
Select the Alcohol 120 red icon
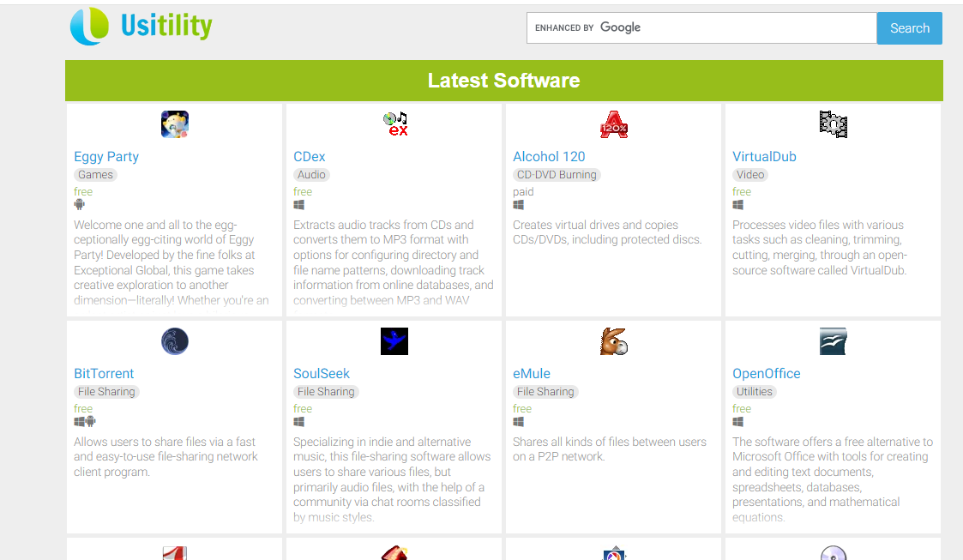click(614, 124)
